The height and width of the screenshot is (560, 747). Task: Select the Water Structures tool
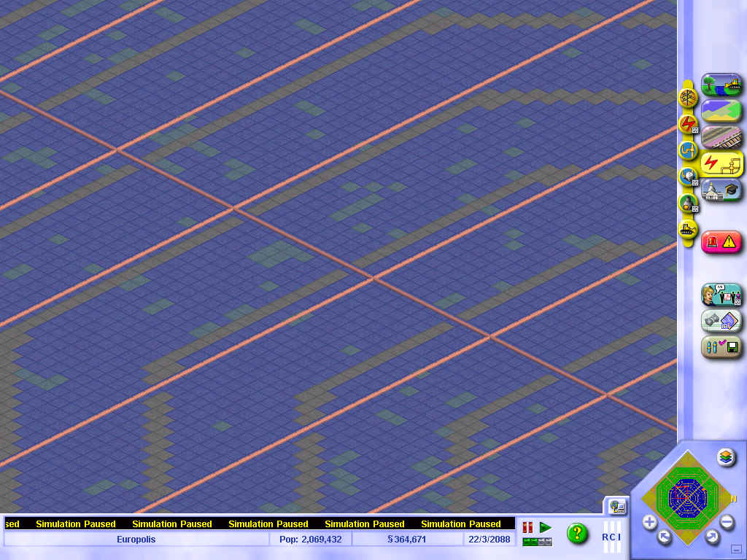688,176
